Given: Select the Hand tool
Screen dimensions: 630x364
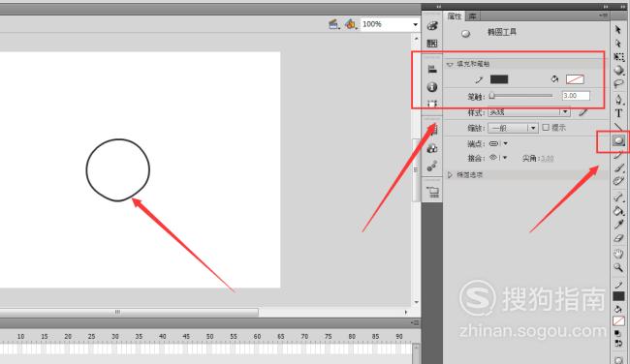Looking at the screenshot, I should point(618,254).
